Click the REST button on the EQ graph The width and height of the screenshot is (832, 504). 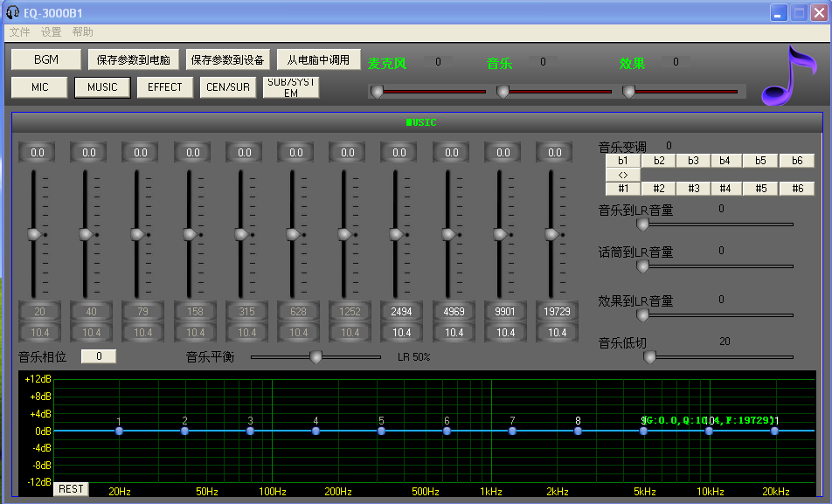tap(71, 488)
